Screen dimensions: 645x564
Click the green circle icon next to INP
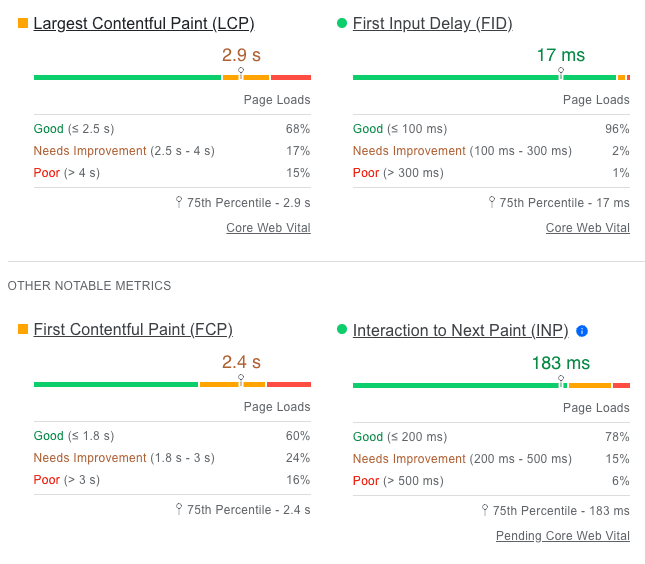[342, 329]
